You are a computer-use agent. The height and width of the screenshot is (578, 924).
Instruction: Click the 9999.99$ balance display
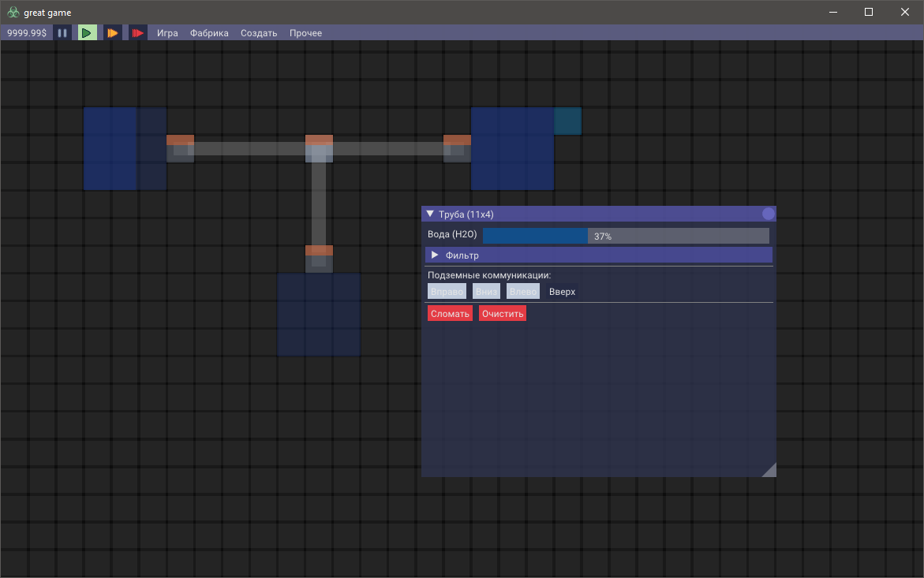[x=27, y=33]
